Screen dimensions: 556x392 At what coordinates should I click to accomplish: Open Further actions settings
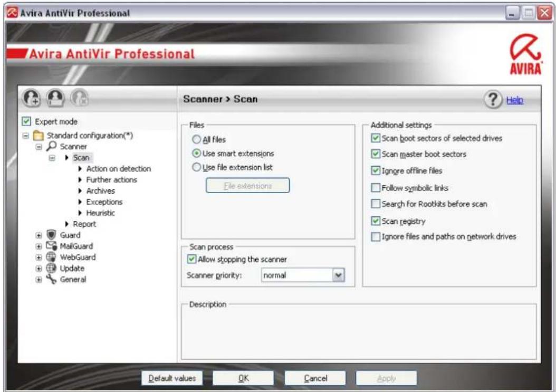point(111,179)
